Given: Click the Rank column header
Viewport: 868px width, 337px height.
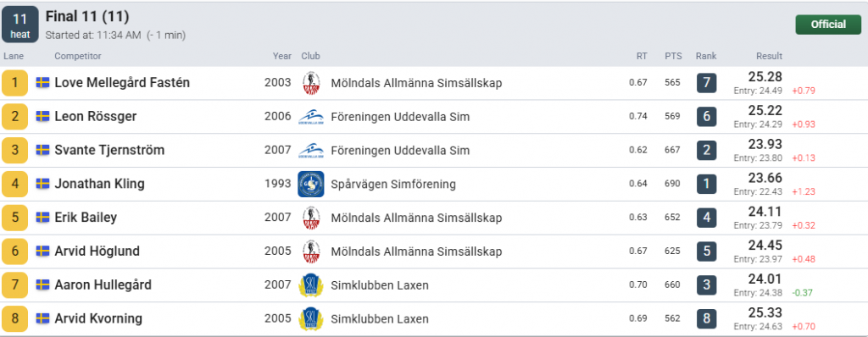Looking at the screenshot, I should (x=706, y=56).
